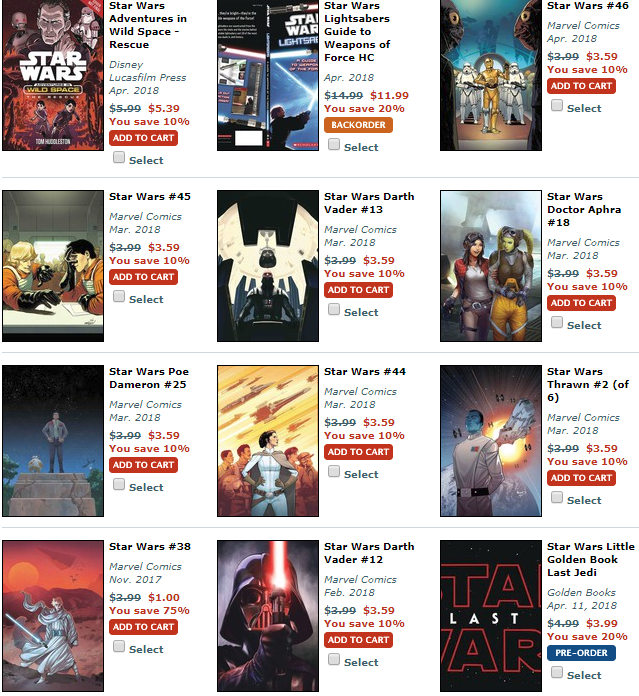Open Star Wars Darth Vader #13 title link
This screenshot has width=639, height=696.
(x=369, y=203)
